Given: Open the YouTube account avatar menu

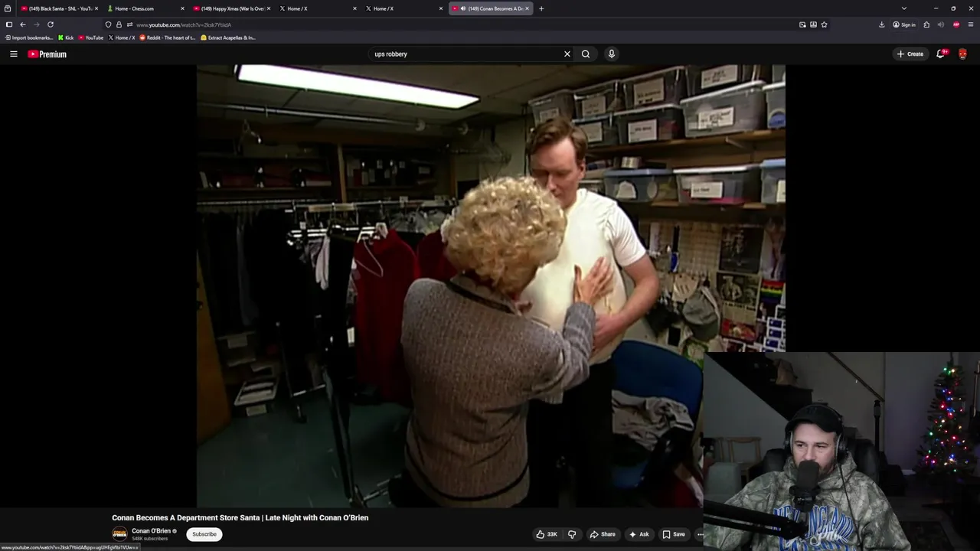Looking at the screenshot, I should [x=962, y=54].
